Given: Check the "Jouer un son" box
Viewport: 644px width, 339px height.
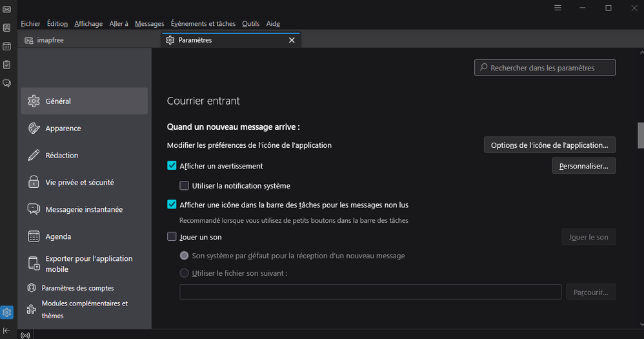Looking at the screenshot, I should (172, 237).
